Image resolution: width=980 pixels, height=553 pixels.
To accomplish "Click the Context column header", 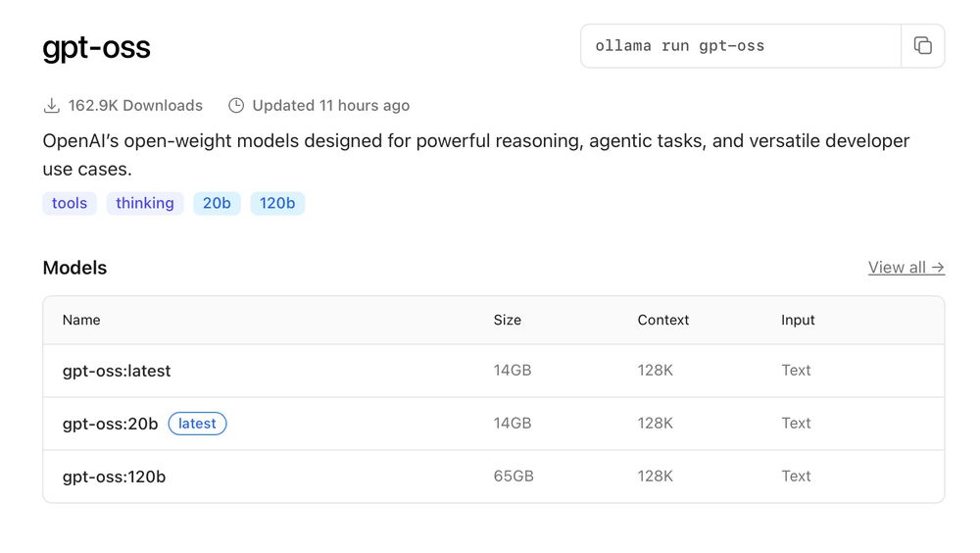I will tap(663, 320).
